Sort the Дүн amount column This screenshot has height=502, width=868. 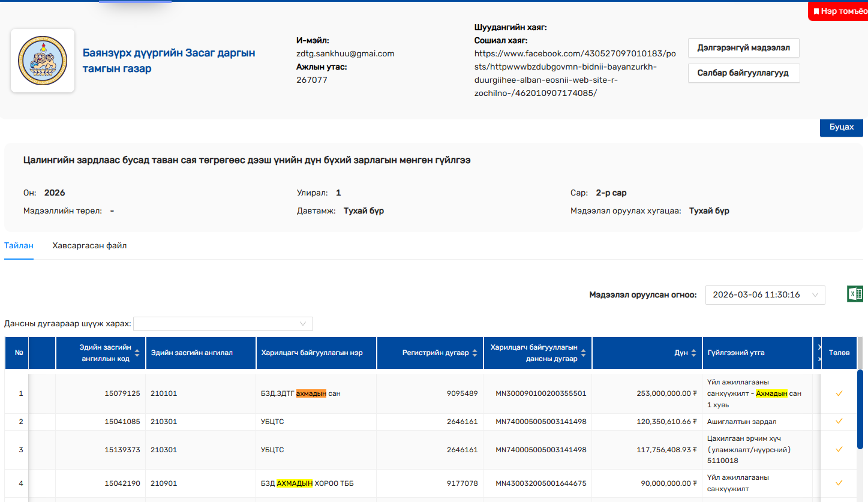pos(694,353)
